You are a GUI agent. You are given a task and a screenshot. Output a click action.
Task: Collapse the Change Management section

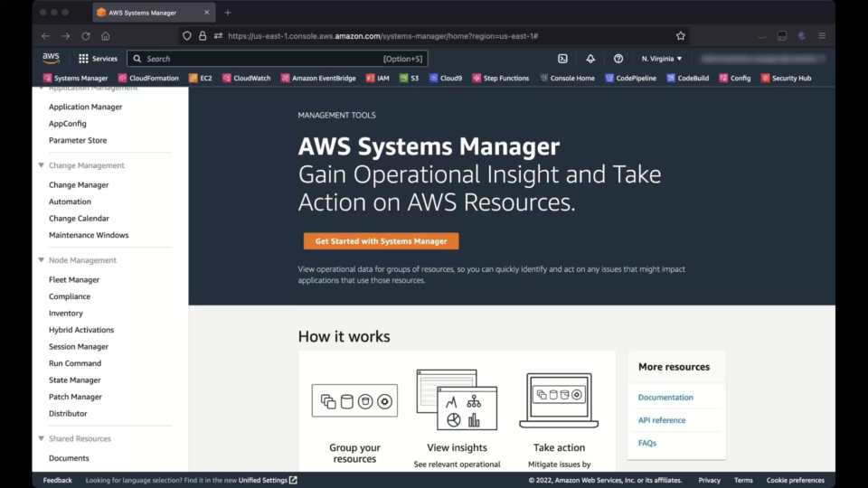pos(41,164)
